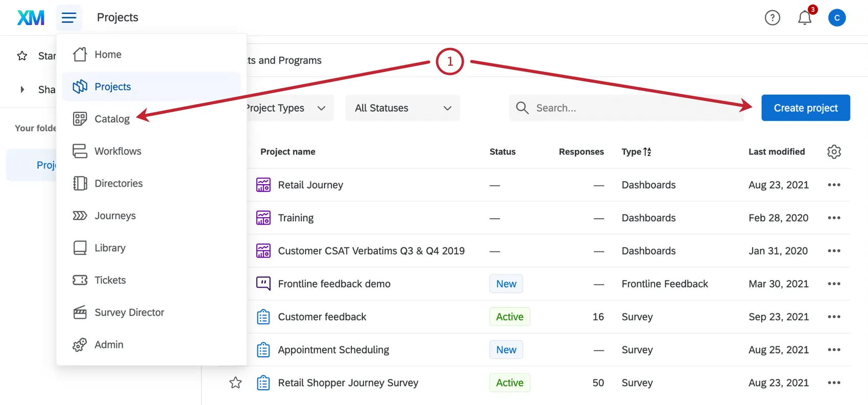Expand the Shared folder tree arrow
The image size is (868, 405).
point(22,90)
